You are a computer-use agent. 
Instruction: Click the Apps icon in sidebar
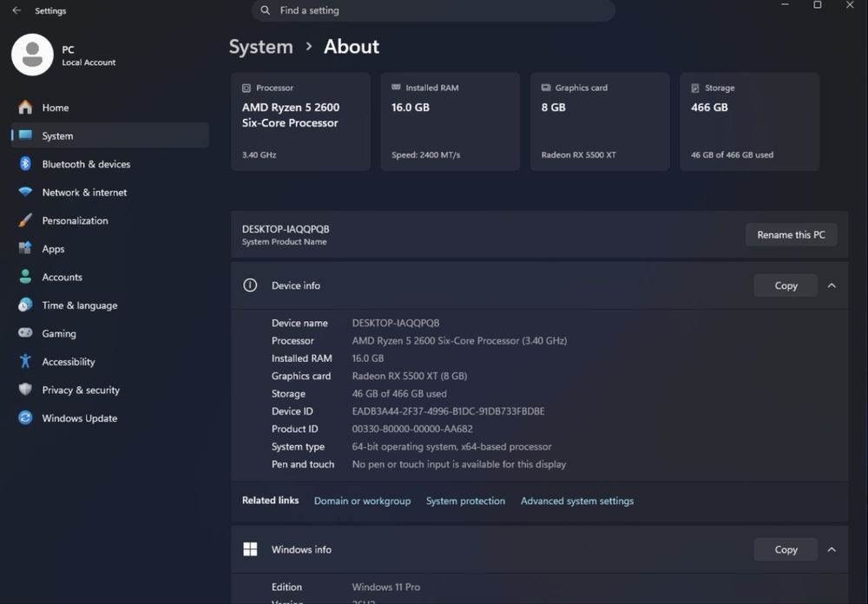point(25,248)
